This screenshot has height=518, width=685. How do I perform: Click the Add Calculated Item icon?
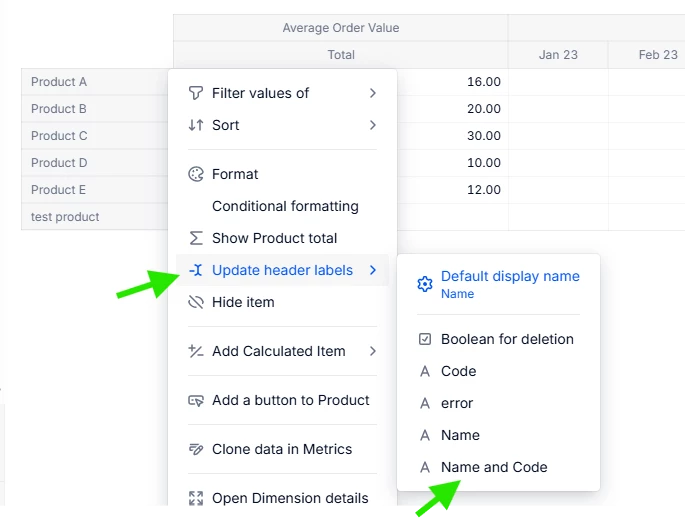tap(196, 351)
